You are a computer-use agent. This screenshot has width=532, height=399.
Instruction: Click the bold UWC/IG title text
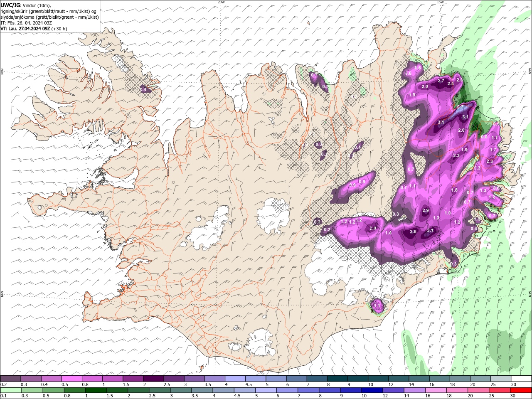coord(10,5)
